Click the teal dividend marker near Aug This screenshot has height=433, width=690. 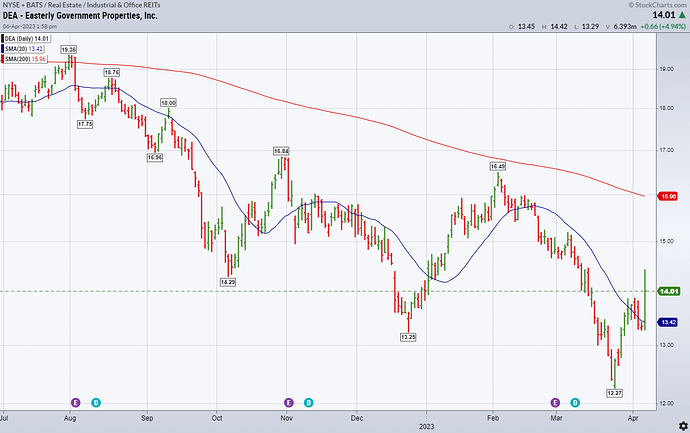(96, 402)
